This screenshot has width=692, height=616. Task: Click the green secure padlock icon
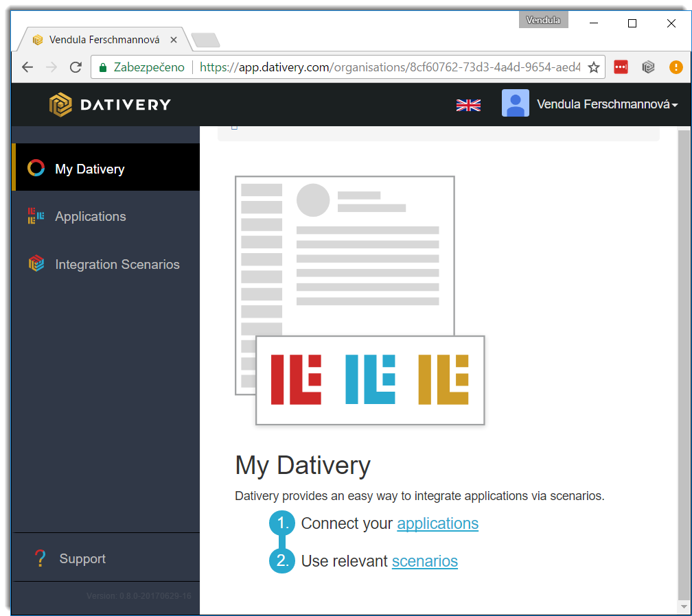click(x=103, y=67)
